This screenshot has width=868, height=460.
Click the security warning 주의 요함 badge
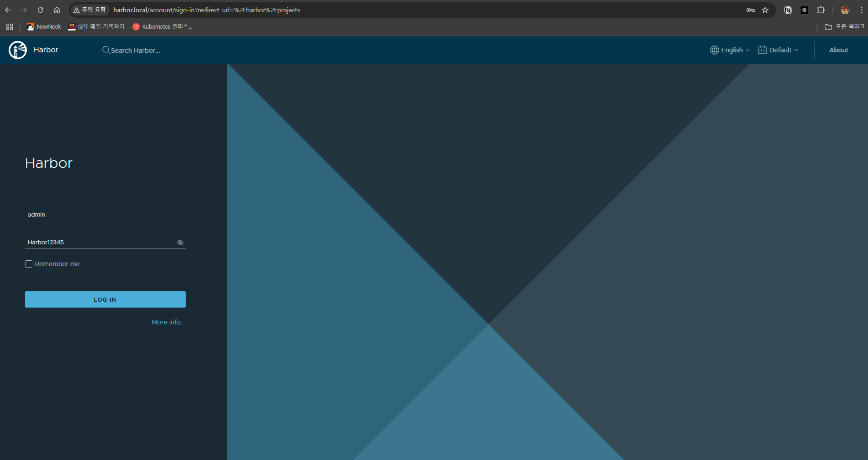pos(90,10)
